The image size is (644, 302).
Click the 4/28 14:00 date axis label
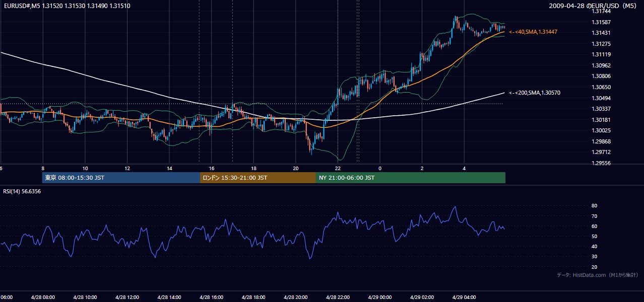[x=169, y=297]
